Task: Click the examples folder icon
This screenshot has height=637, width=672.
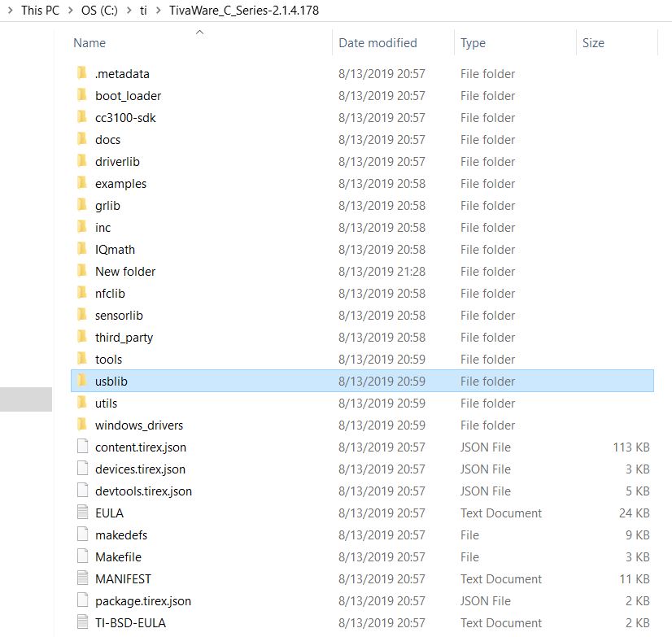Action: pyautogui.click(x=82, y=182)
